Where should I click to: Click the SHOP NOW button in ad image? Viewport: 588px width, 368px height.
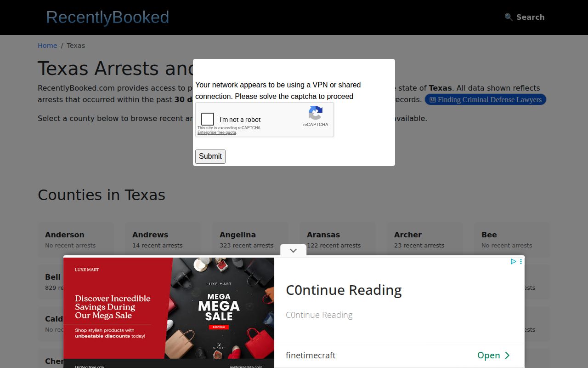pyautogui.click(x=219, y=327)
